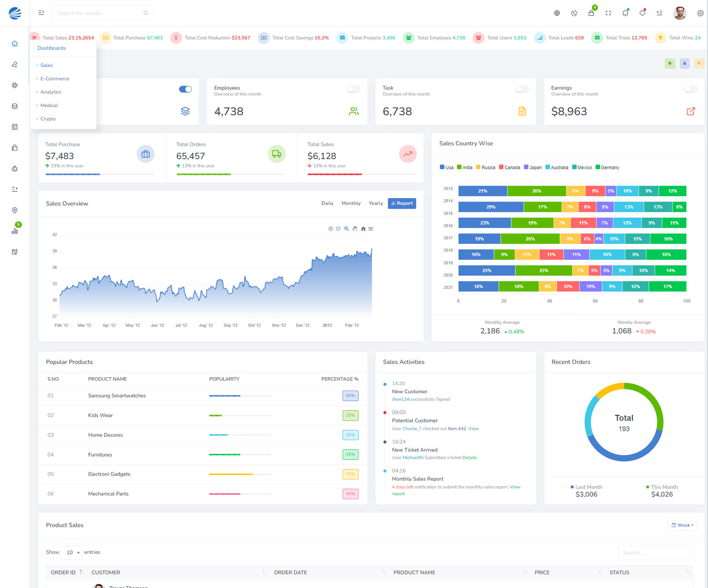The height and width of the screenshot is (588, 708).
Task: Enable the Task card toggle switch
Action: [x=522, y=89]
